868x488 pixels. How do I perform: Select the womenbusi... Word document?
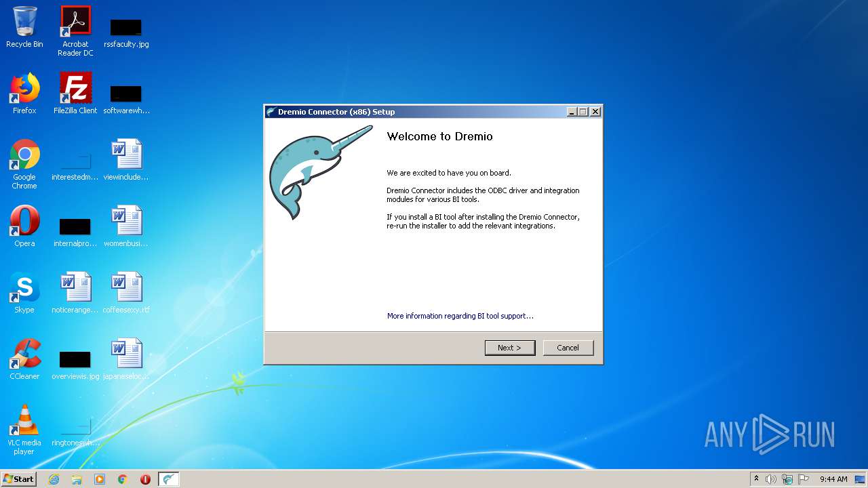point(126,226)
